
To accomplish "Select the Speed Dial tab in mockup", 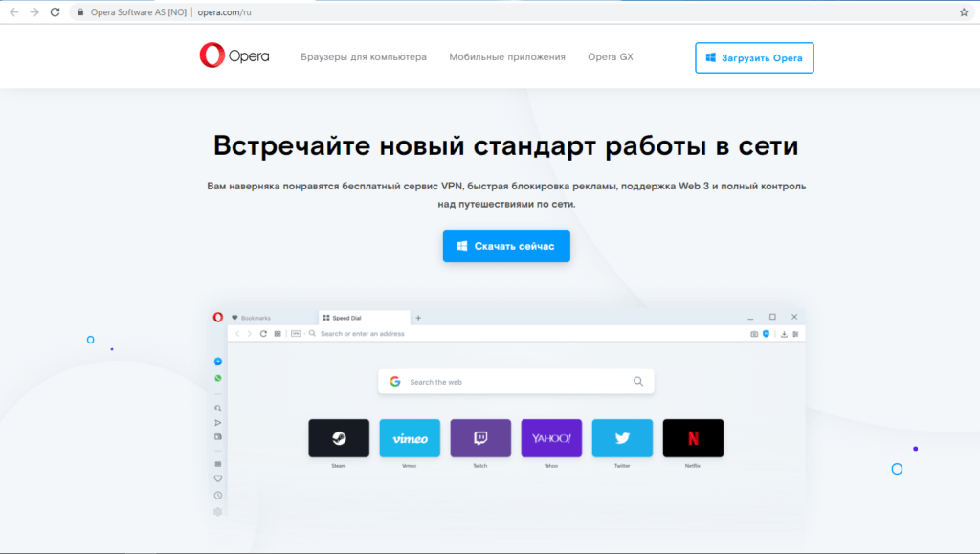I will [x=364, y=318].
